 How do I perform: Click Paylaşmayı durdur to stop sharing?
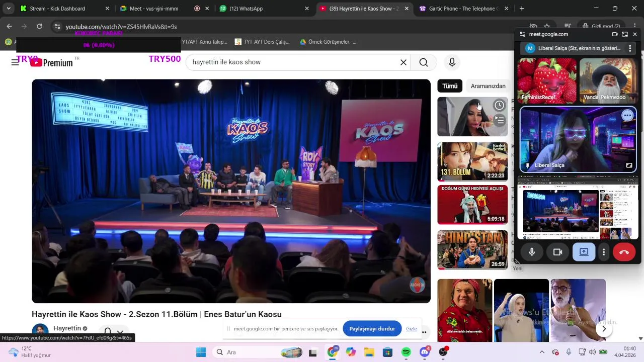[372, 329]
